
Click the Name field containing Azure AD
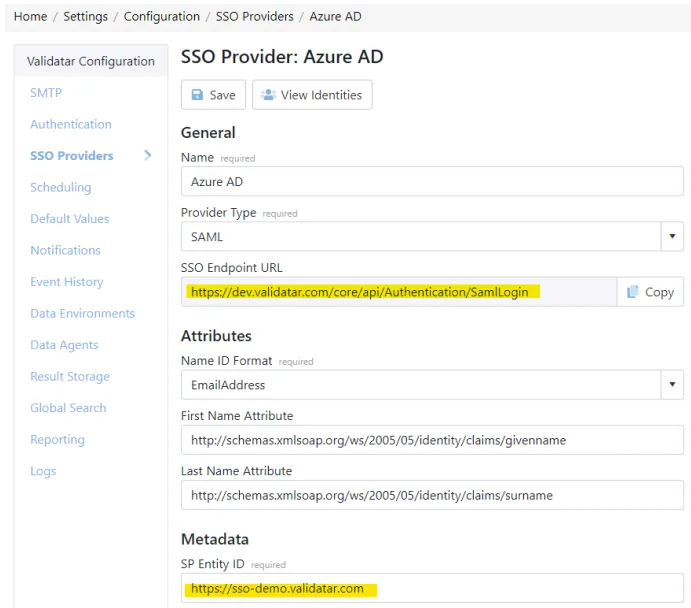click(x=432, y=181)
